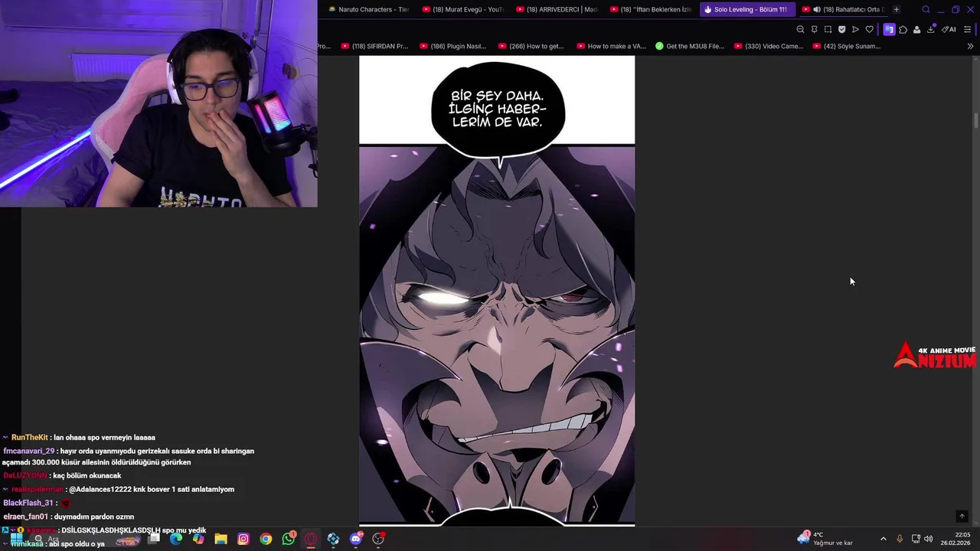The height and width of the screenshot is (551, 980).
Task: Open the weather widget 4°C Yağmur ve kar
Action: pos(825,539)
